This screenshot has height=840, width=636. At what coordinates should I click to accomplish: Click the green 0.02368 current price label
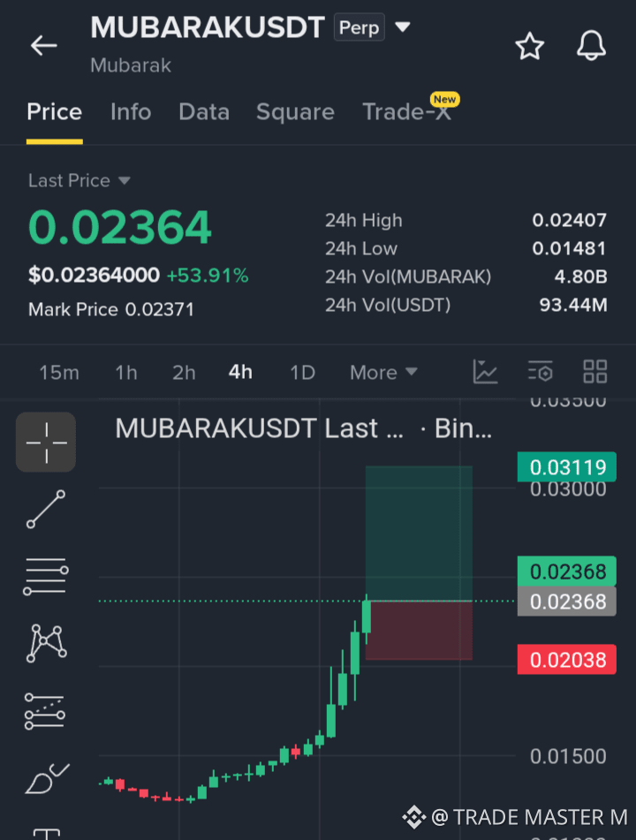click(x=567, y=571)
